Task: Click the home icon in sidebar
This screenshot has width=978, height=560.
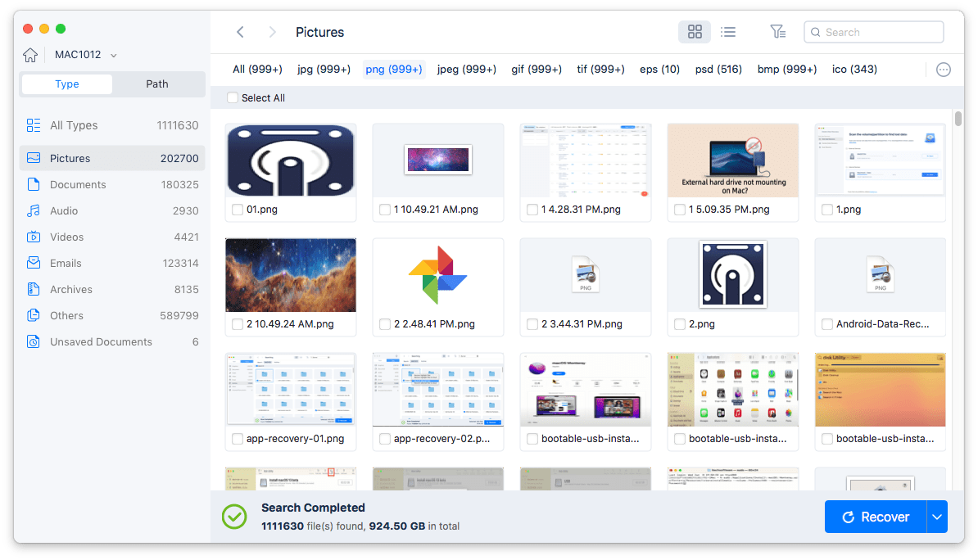Action: point(30,55)
